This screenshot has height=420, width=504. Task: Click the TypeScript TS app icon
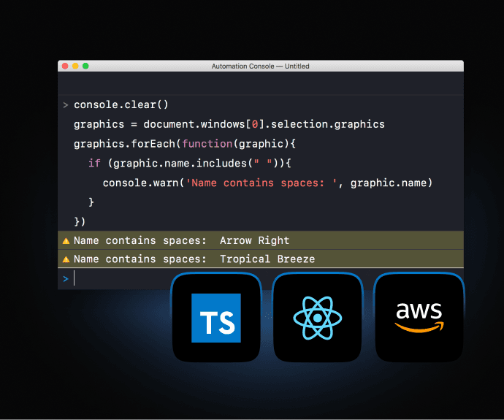coord(215,318)
